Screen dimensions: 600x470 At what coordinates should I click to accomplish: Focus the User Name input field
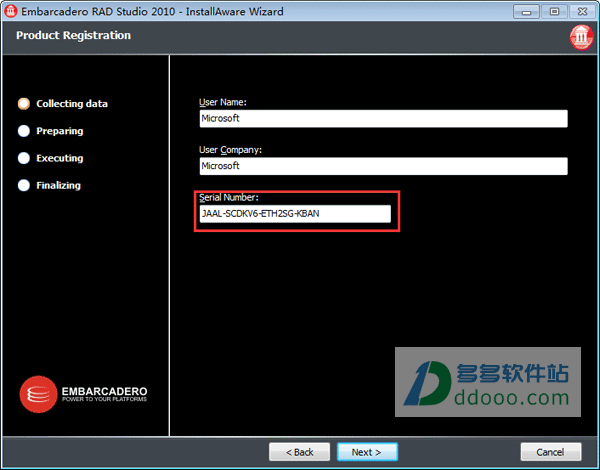point(383,119)
